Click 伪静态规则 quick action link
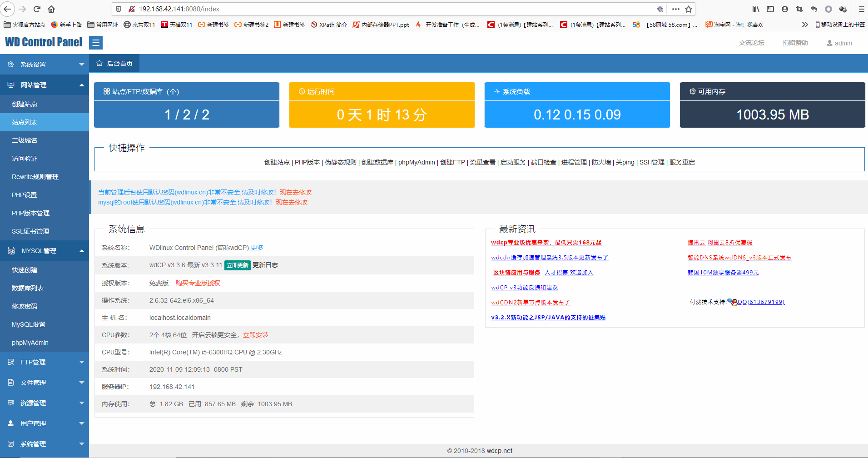The width and height of the screenshot is (868, 458). click(x=341, y=162)
